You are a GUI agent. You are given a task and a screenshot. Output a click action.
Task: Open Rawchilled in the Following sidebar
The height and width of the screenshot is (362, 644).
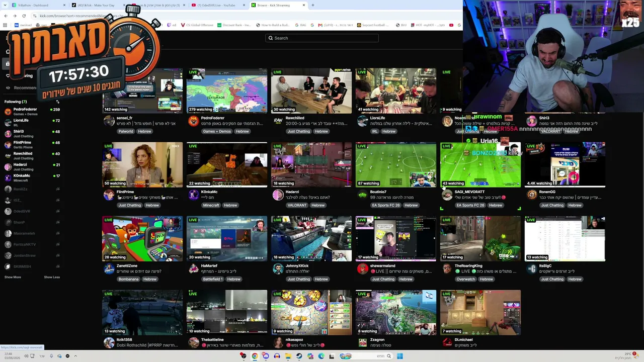[x=31, y=155]
